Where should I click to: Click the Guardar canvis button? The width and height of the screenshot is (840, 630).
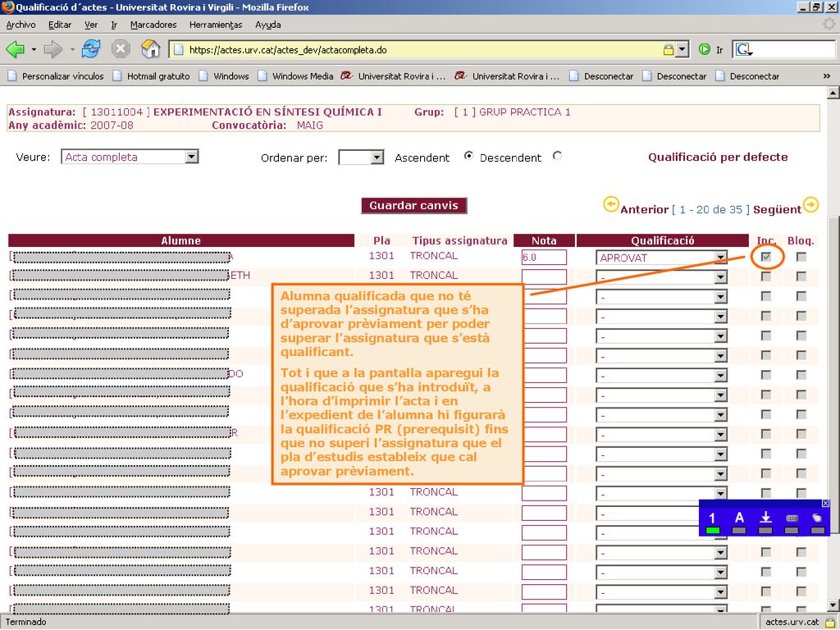click(414, 206)
